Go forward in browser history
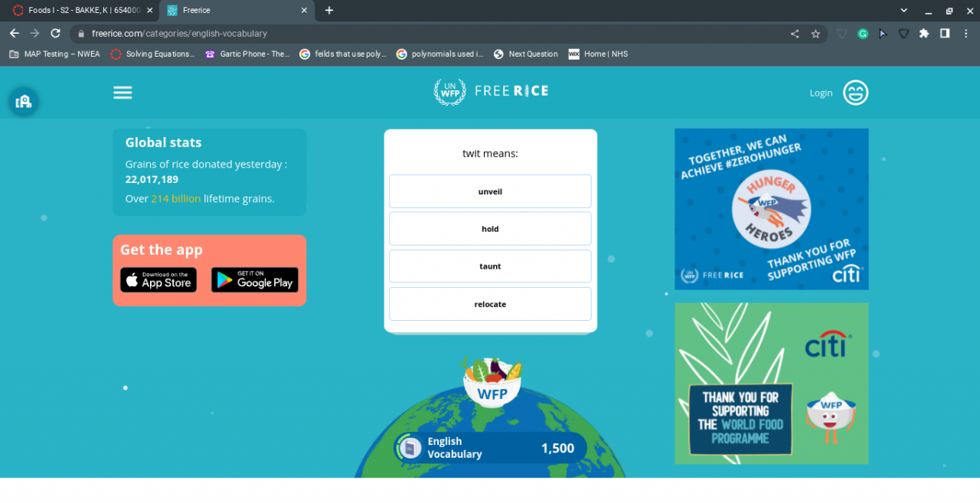980x503 pixels. (34, 34)
